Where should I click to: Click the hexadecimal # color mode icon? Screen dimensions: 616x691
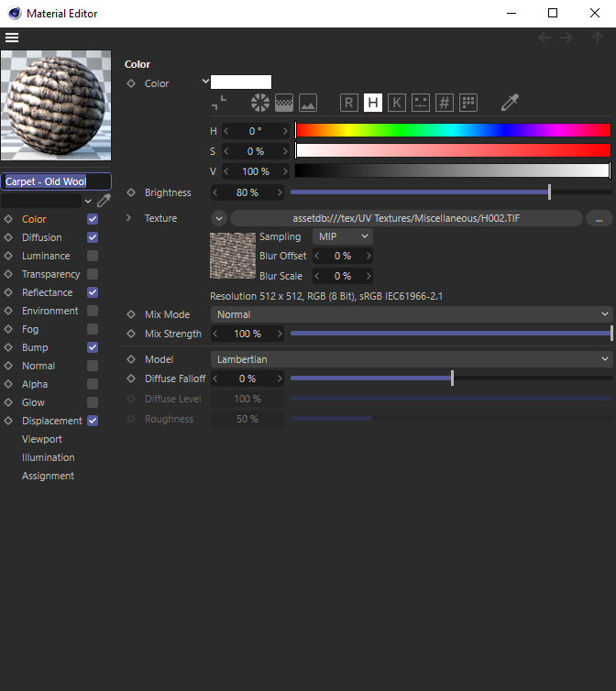click(x=445, y=103)
